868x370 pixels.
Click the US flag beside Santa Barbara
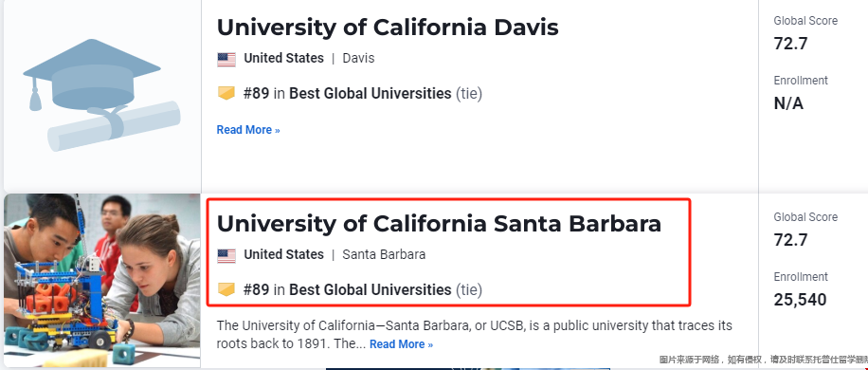(226, 256)
